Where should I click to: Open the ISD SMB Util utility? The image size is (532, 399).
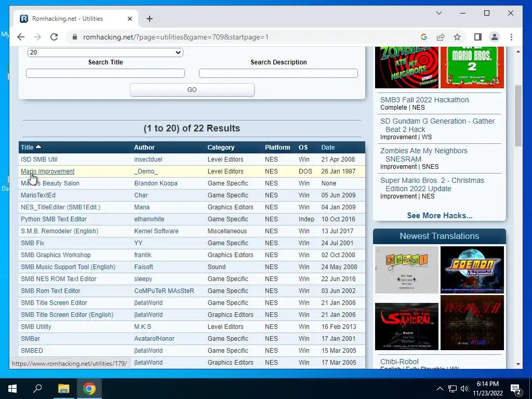[38, 159]
